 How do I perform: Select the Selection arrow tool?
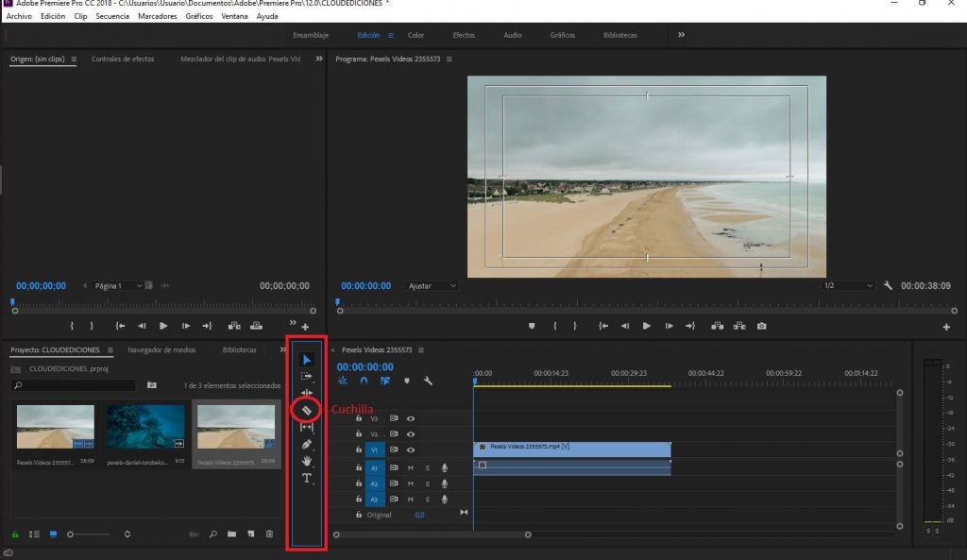307,360
